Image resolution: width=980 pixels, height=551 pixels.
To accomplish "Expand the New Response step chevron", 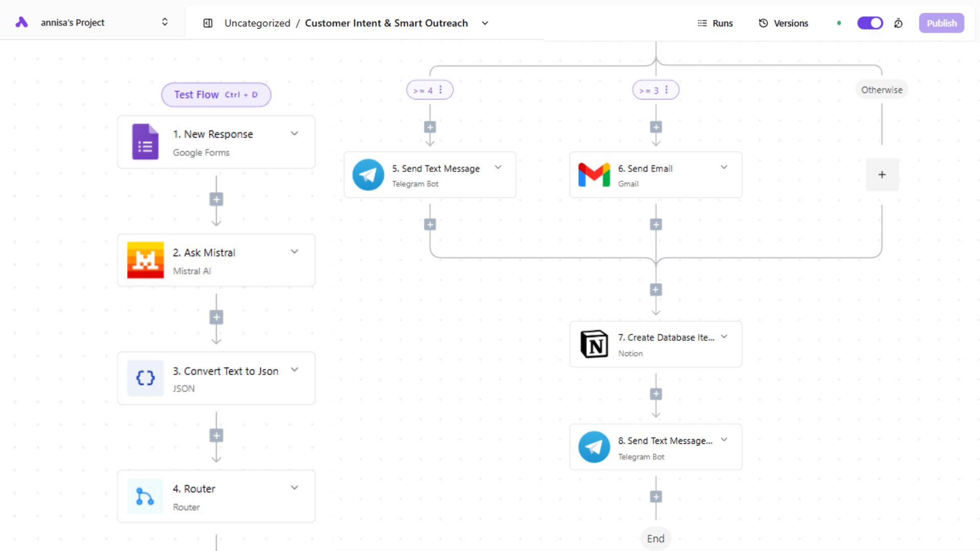I will coord(295,134).
